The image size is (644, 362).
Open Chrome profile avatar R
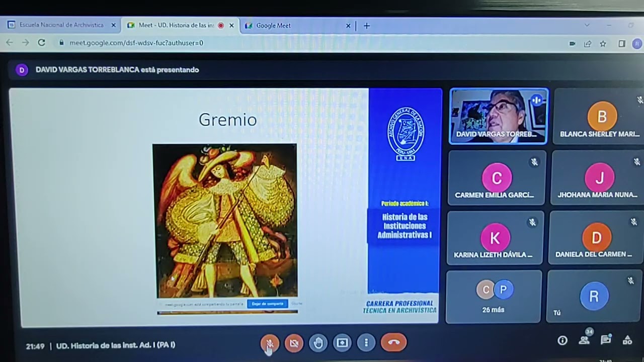click(637, 44)
